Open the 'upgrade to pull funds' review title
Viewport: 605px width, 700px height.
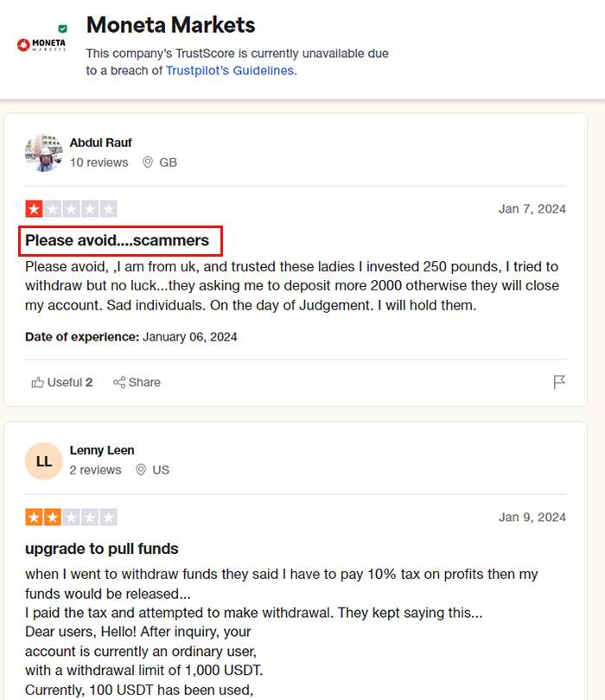click(102, 549)
